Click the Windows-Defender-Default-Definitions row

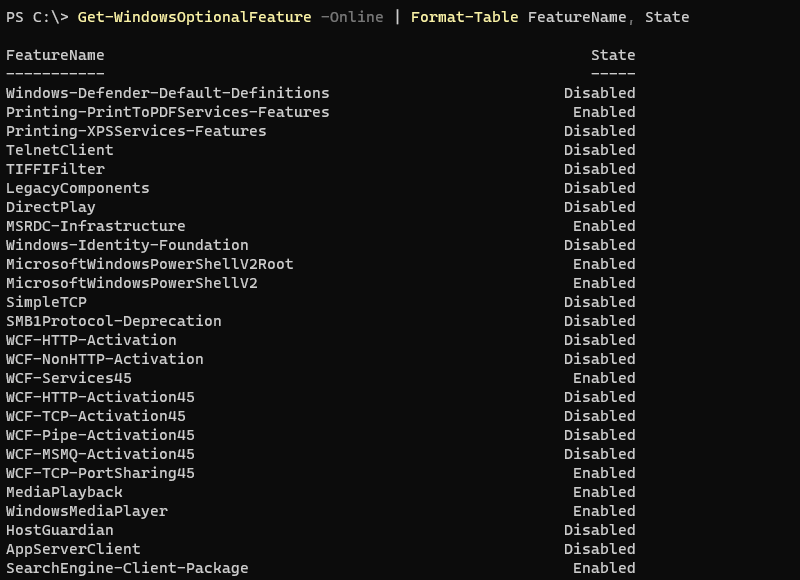tap(167, 93)
